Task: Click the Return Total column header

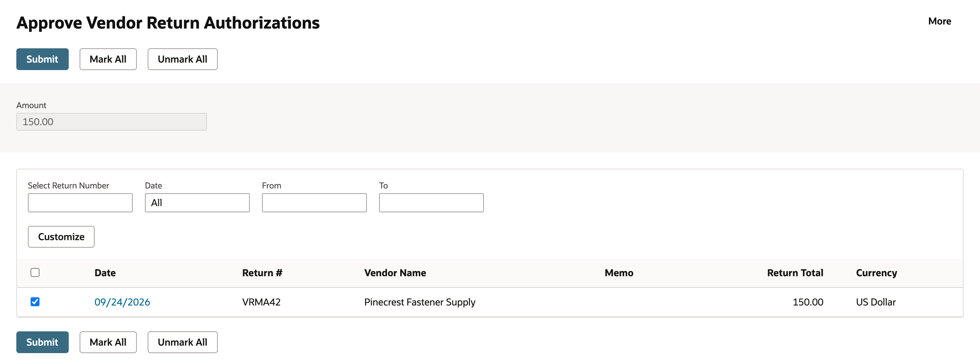Action: [x=795, y=273]
